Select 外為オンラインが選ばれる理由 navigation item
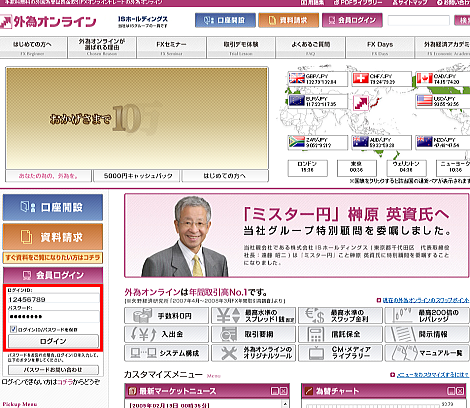 (102, 48)
